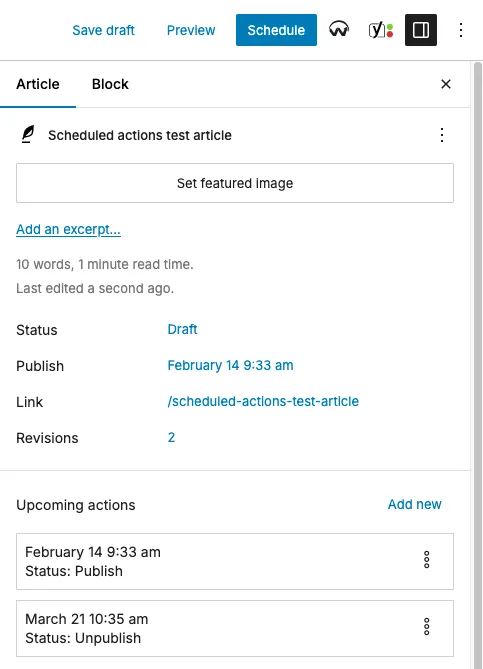483x669 pixels.
Task: Click Set featured image
Action: click(235, 183)
